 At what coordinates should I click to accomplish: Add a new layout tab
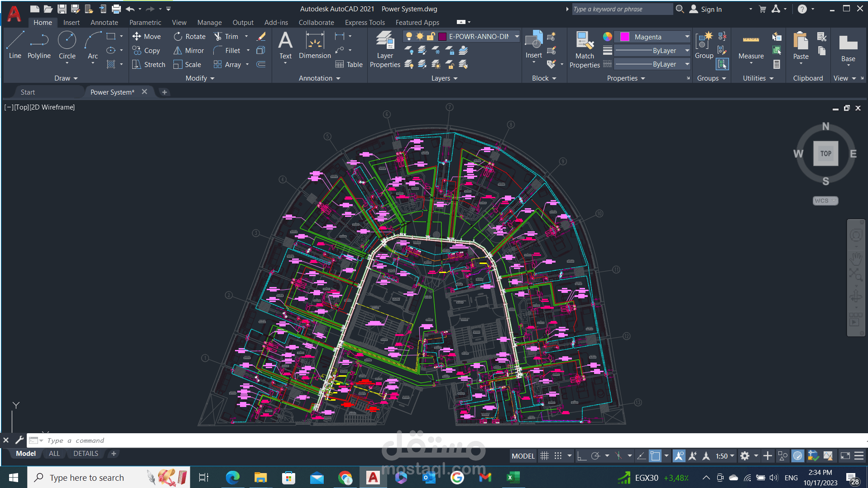tap(114, 454)
